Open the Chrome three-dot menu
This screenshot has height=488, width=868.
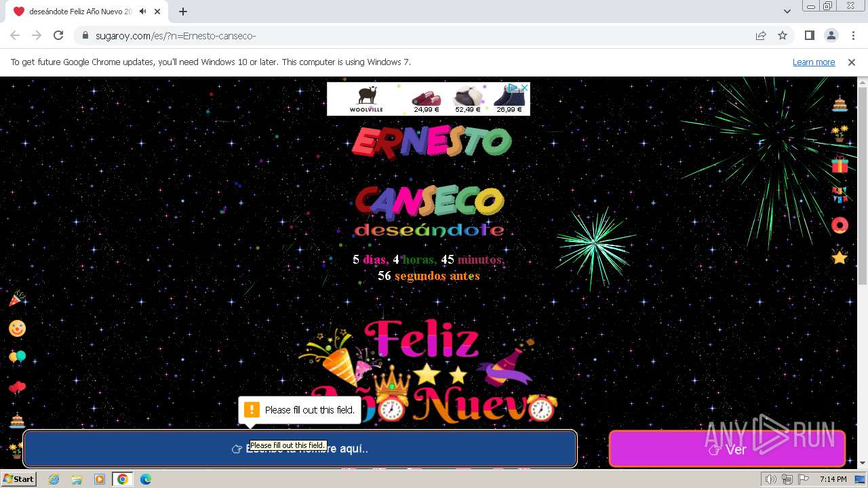(852, 35)
